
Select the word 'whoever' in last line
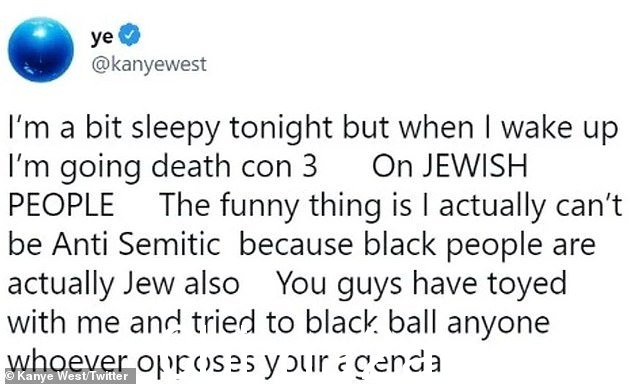tap(68, 360)
